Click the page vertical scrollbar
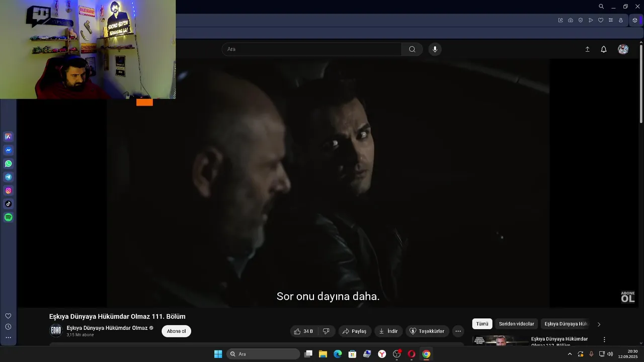 (641, 83)
